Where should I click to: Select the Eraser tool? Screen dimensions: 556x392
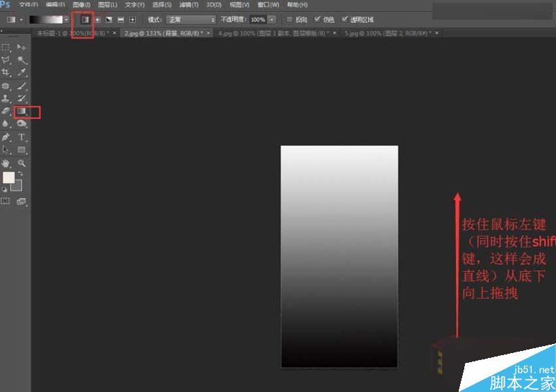click(x=6, y=111)
